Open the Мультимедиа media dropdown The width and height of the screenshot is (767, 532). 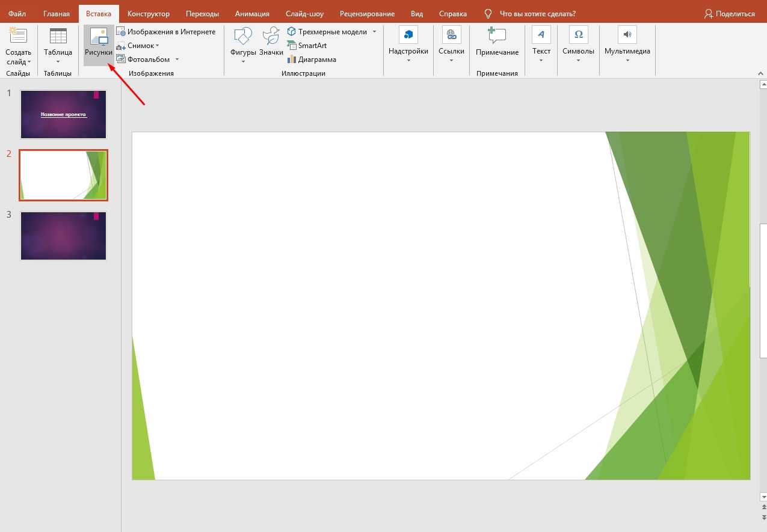[627, 60]
